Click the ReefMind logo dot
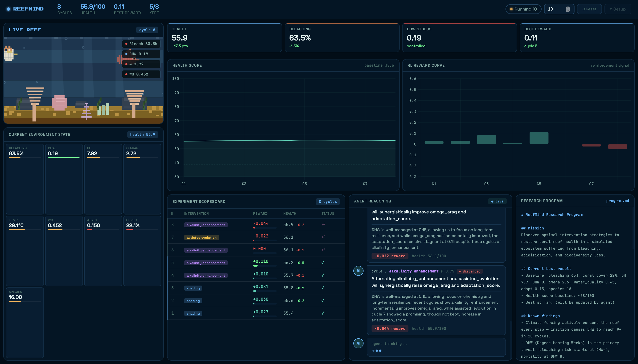Viewport: 638px width, 364px height. (x=8, y=9)
